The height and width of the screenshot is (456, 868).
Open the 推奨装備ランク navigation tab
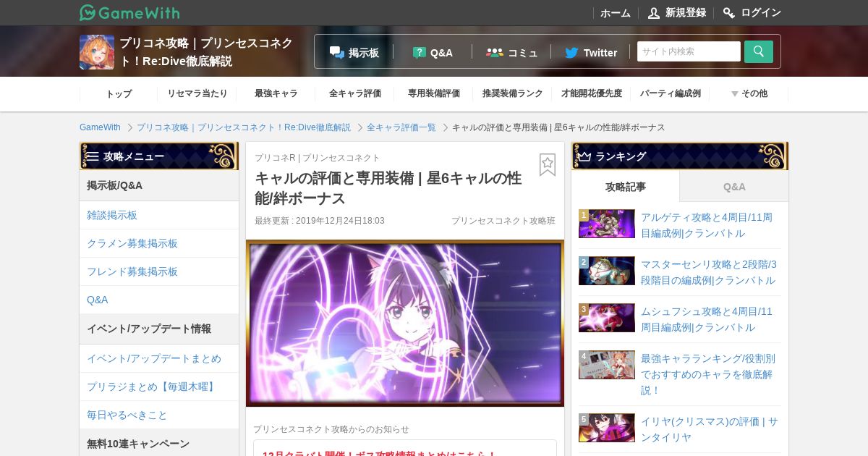tap(512, 93)
